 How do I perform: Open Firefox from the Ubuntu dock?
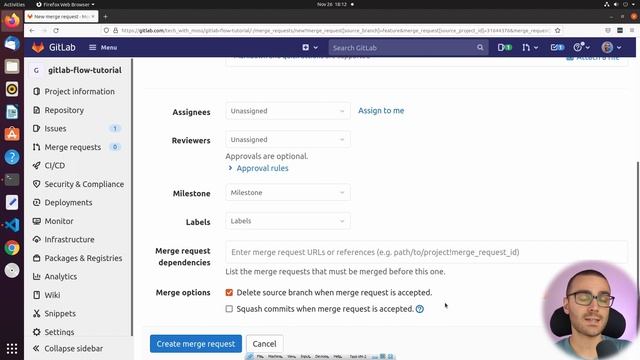[x=12, y=20]
